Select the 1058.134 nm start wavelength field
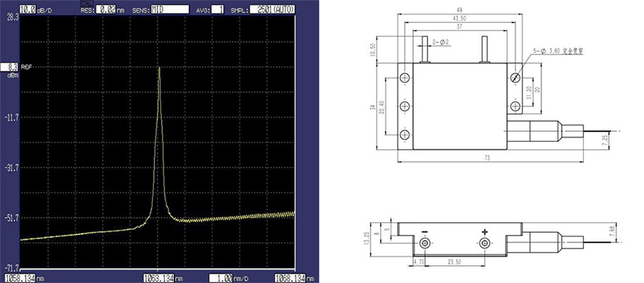Screen dimensions: 644x283 pos(20,278)
